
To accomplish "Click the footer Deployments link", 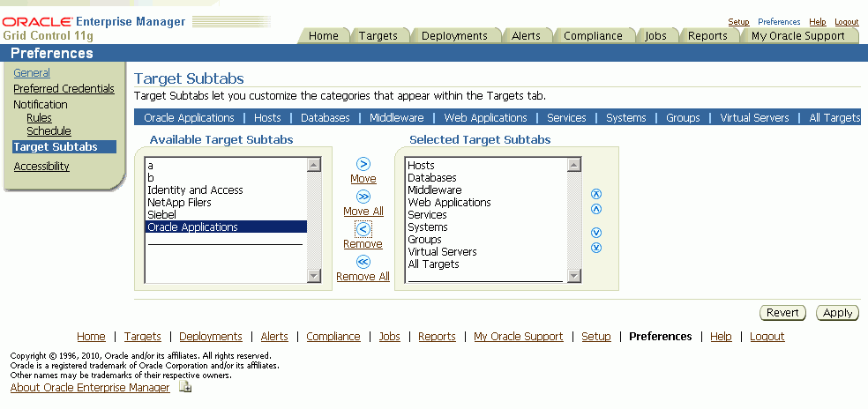I will 211,337.
